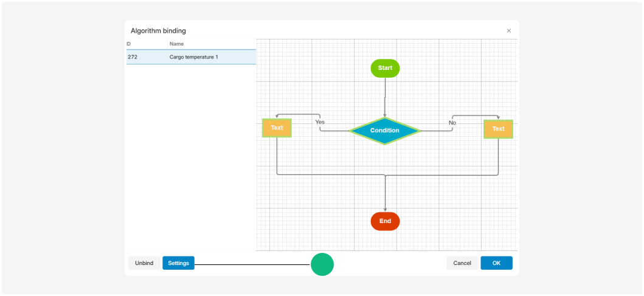The image size is (644, 296).
Task: Select the red End node
Action: point(385,221)
